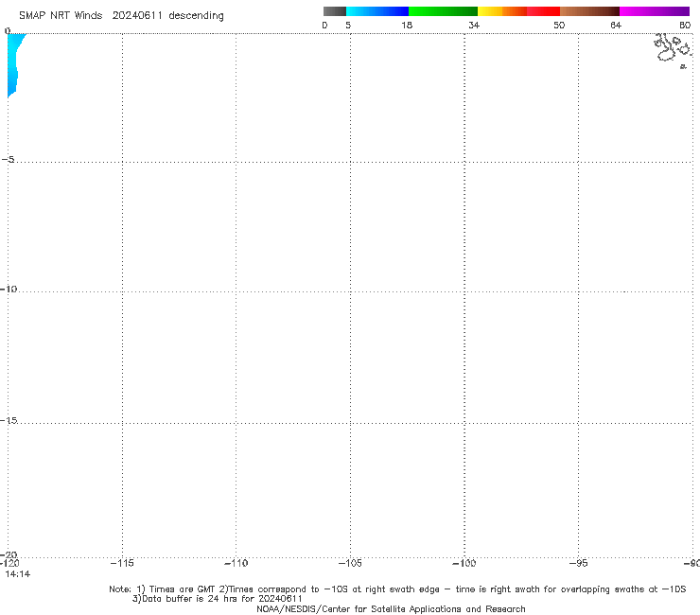Screen dimensions: 700x615
Task: Click the 14:14 swath time label
Action: pos(18,574)
